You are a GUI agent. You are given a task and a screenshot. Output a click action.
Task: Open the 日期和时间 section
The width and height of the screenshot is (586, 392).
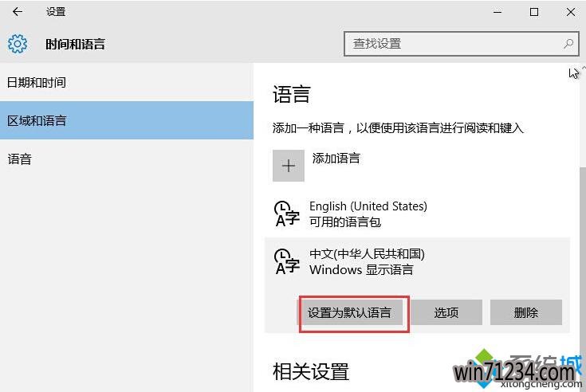click(37, 82)
